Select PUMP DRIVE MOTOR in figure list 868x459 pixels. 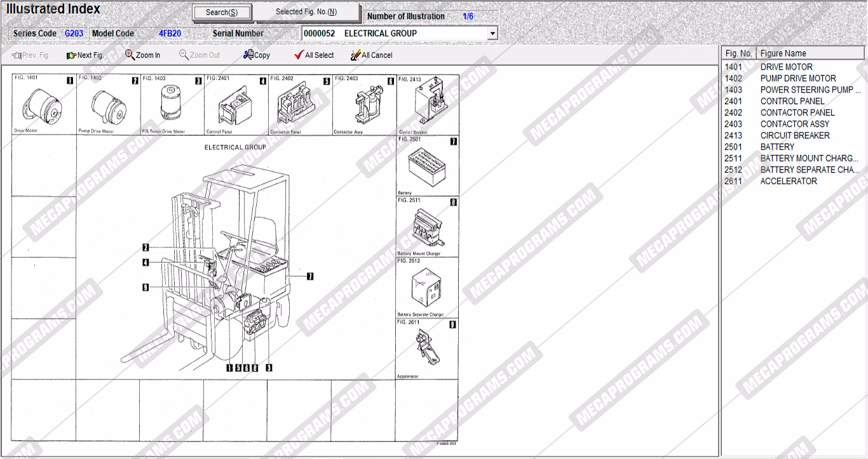point(797,78)
